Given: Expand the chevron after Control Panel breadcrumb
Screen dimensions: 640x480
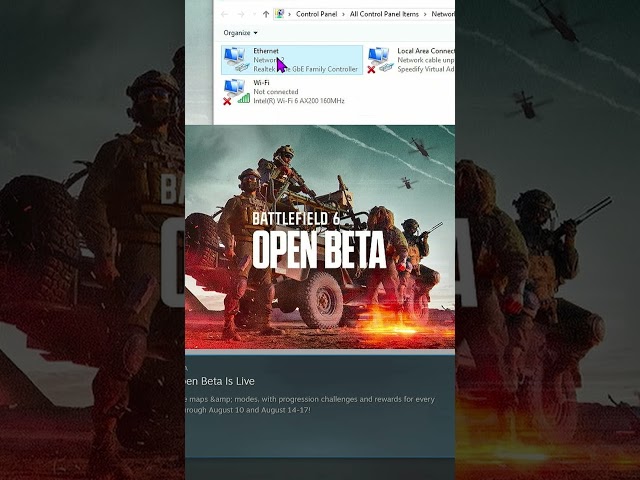Looking at the screenshot, I should click(x=343, y=14).
